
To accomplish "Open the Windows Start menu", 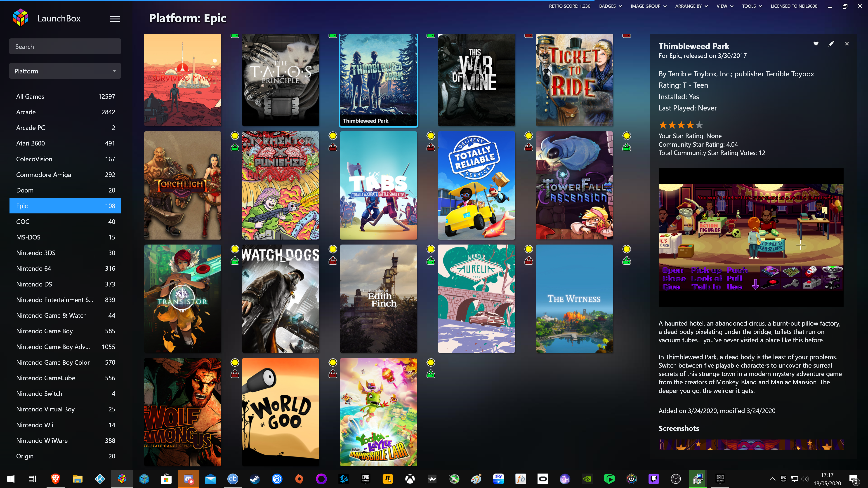I will (10, 479).
